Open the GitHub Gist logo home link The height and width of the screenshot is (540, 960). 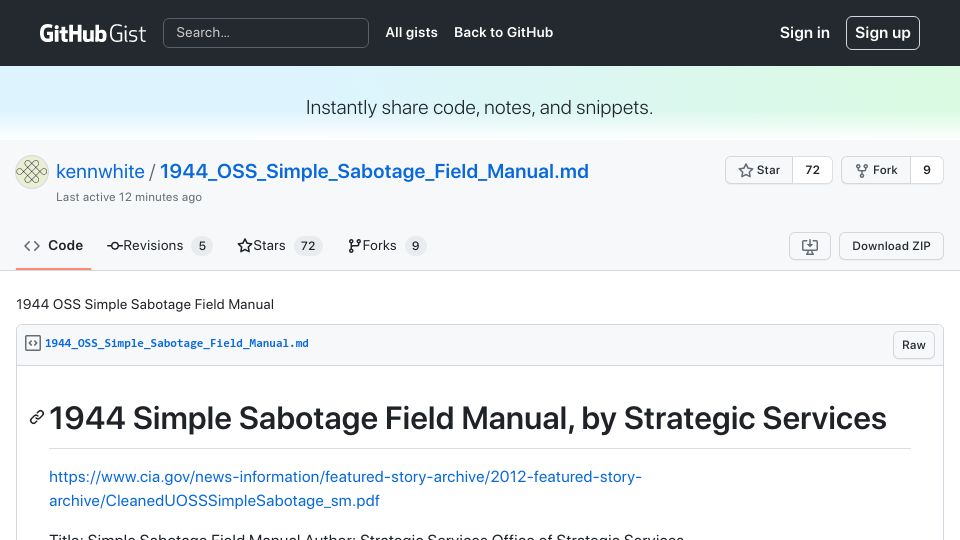[x=92, y=33]
